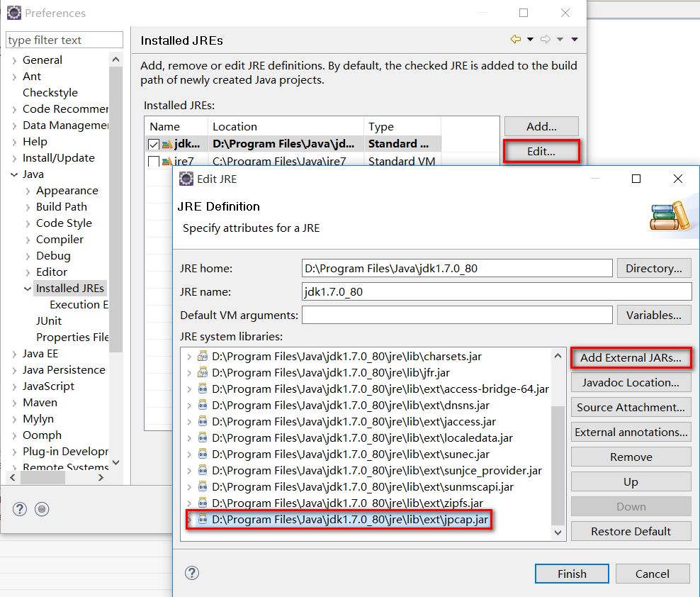Click the Preferences record/oomph icon beside help

(42, 509)
